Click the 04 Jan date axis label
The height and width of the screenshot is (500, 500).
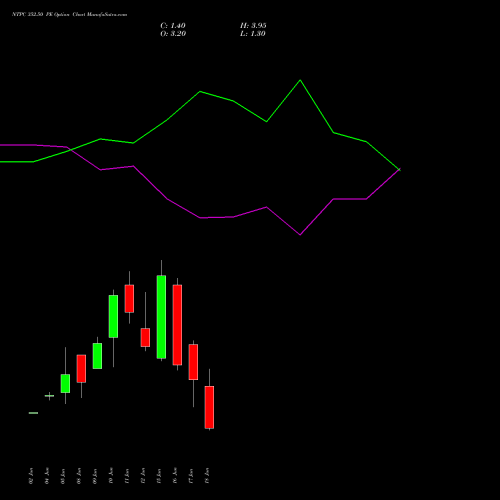47,476
